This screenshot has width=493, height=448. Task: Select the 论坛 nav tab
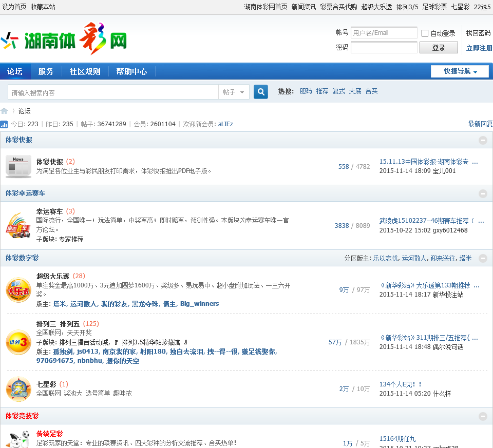[x=15, y=71]
